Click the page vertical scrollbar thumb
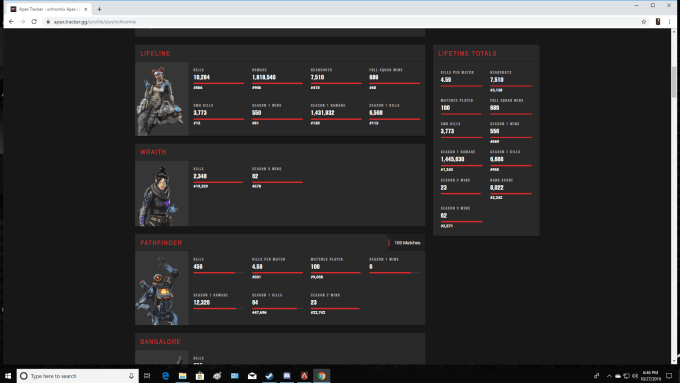Image resolution: width=680 pixels, height=383 pixels. 674,82
